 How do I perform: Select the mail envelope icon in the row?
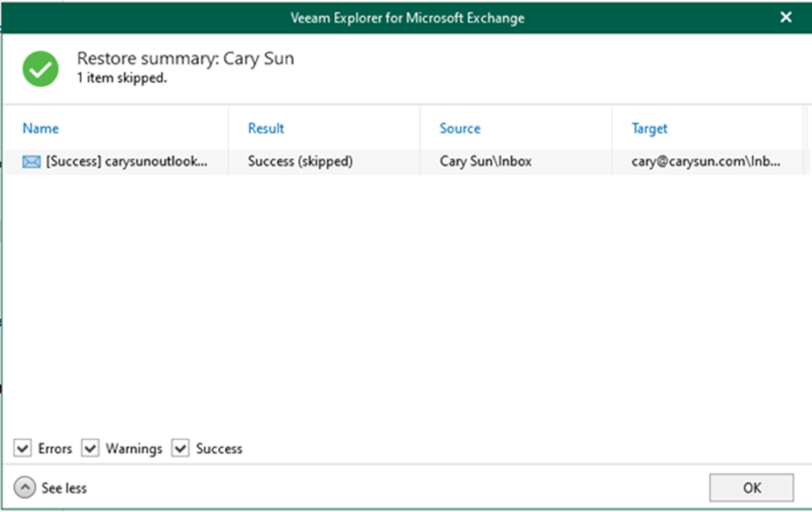(31, 162)
